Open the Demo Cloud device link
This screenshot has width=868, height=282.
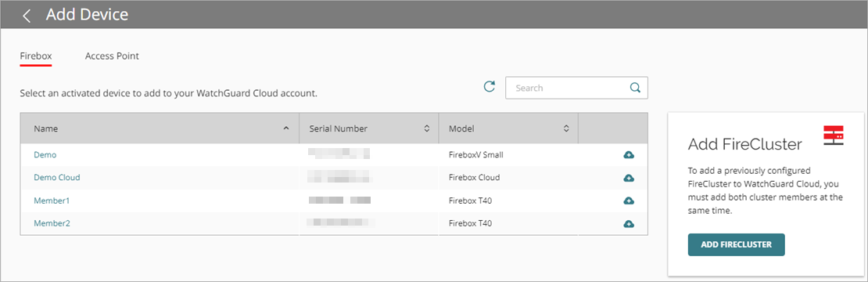click(57, 177)
